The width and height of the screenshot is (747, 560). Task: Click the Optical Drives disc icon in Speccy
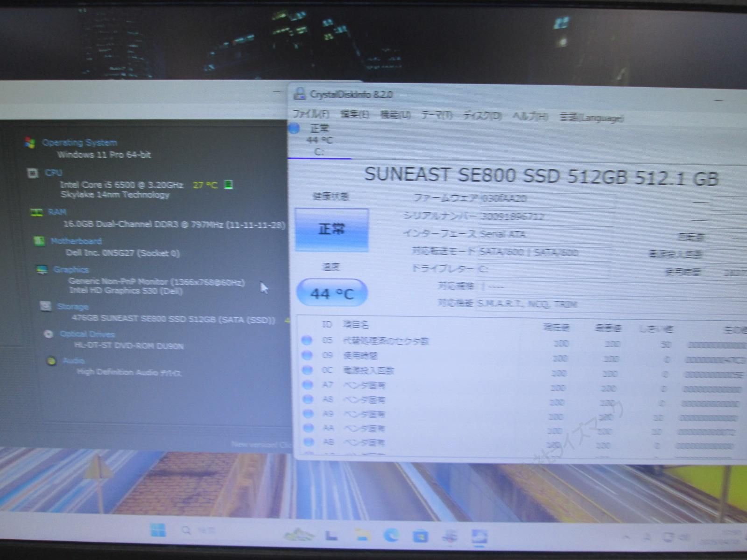[x=48, y=334]
